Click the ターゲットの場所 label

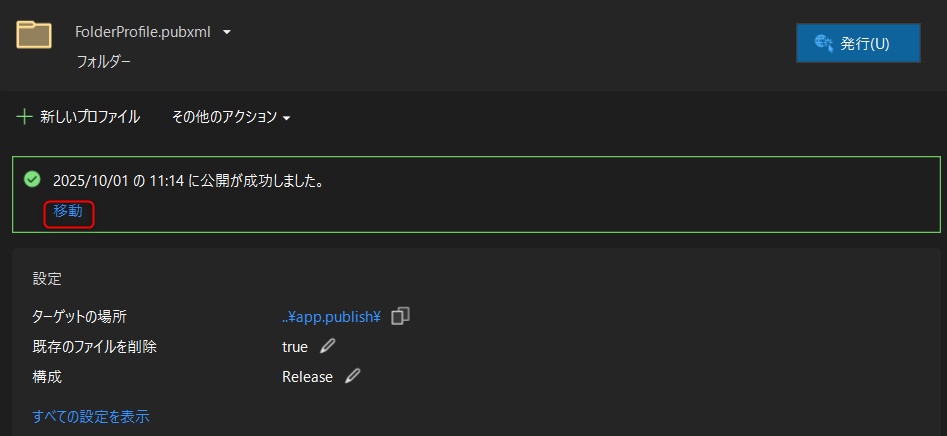[x=80, y=317]
